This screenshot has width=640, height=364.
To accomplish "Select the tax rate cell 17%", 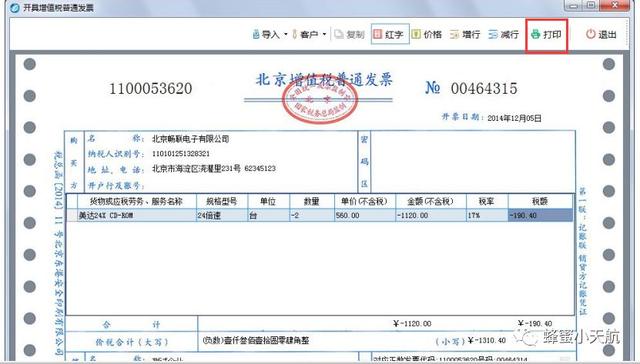I will (x=487, y=215).
